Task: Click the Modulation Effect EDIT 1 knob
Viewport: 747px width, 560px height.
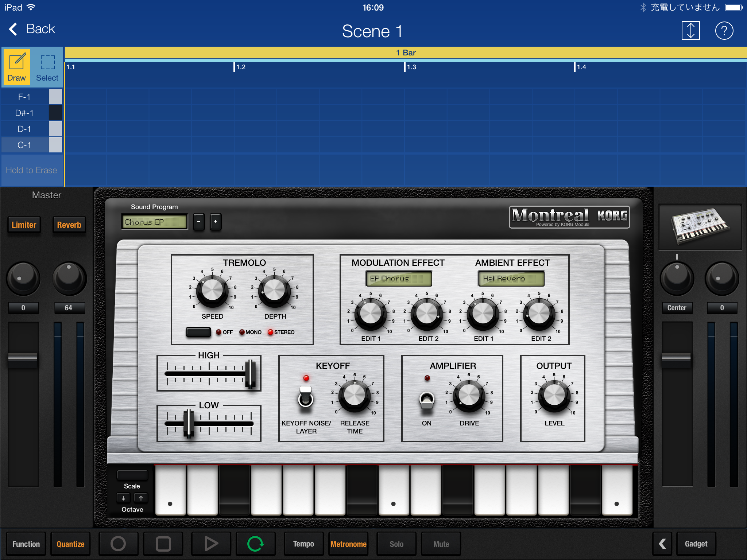Action: pos(371,314)
